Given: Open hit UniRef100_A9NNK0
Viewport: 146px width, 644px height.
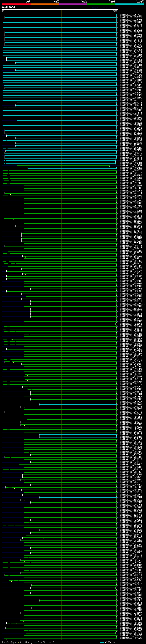Looking at the screenshot, I should pos(131,168).
